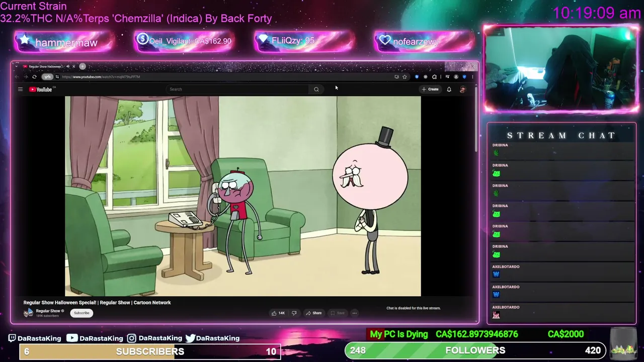644x362 pixels.
Task: Select the Regular Show Halloween browser tab
Action: tap(45, 66)
